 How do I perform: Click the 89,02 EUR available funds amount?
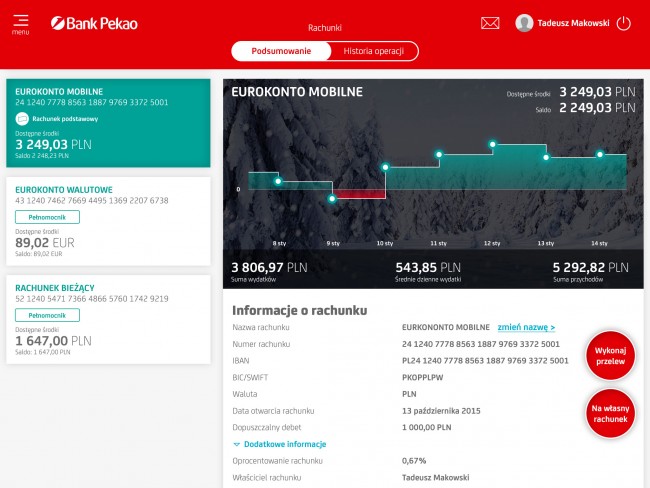pos(45,243)
